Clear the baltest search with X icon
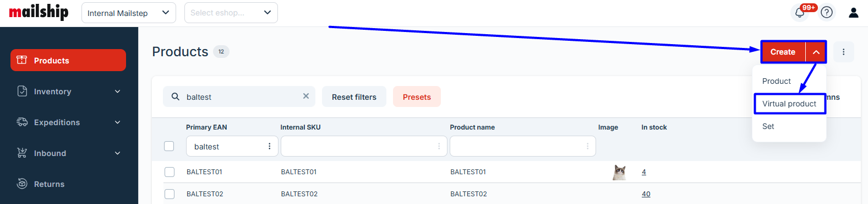The height and width of the screenshot is (204, 868). click(x=306, y=96)
